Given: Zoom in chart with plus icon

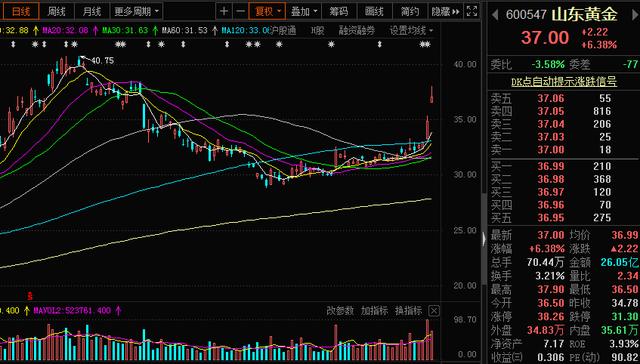Looking at the screenshot, I should pyautogui.click(x=224, y=11).
